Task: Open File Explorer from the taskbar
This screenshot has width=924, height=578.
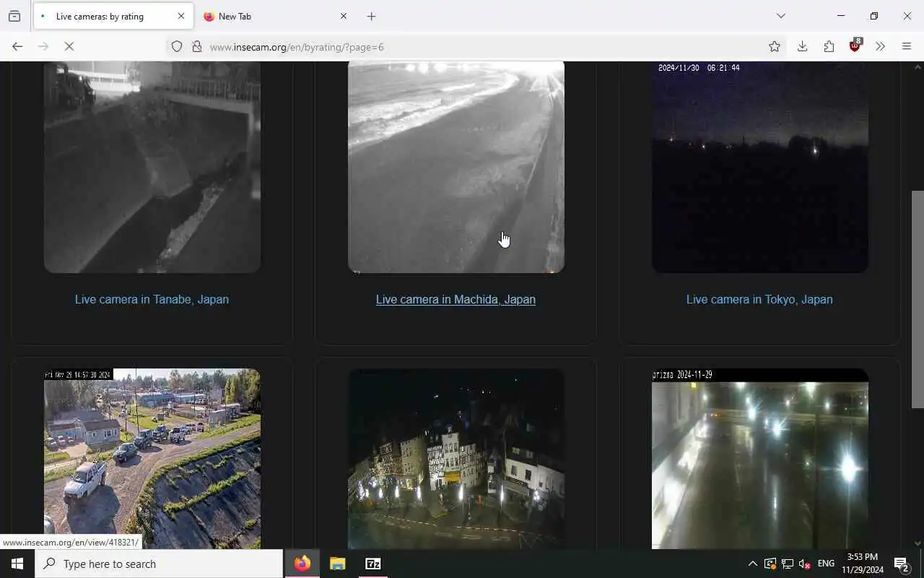Action: tap(338, 564)
